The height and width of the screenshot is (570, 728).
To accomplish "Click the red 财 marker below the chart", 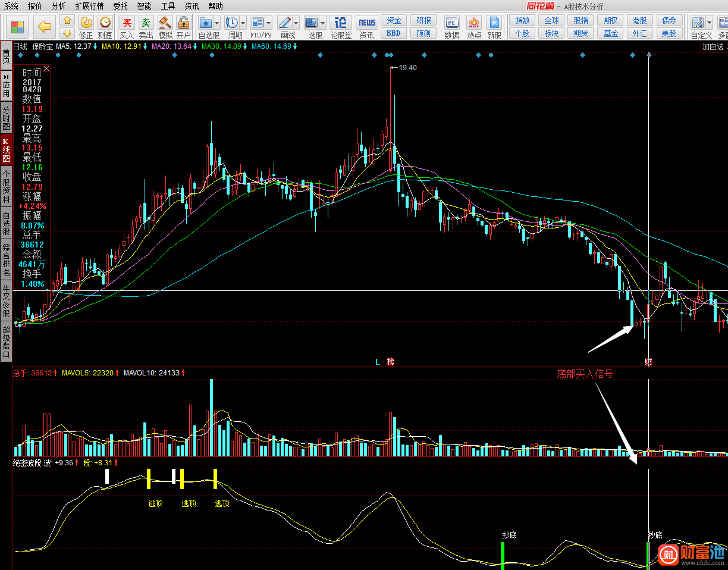I will click(648, 362).
